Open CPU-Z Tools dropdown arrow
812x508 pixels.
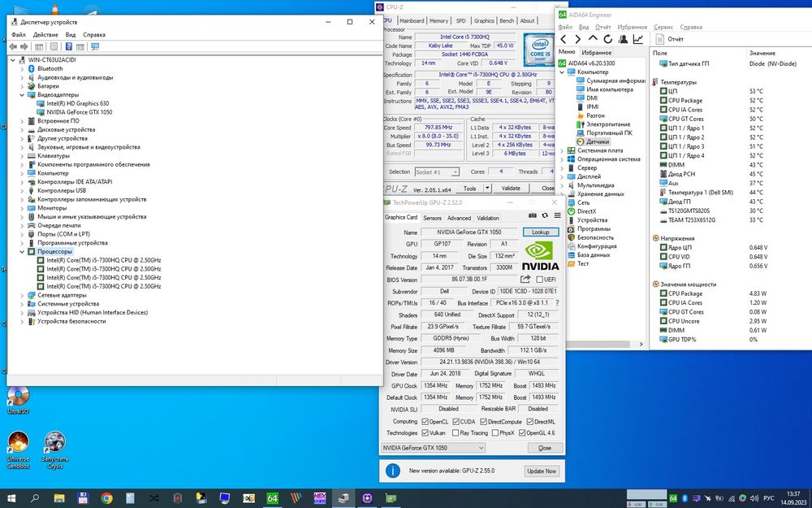[x=486, y=189]
